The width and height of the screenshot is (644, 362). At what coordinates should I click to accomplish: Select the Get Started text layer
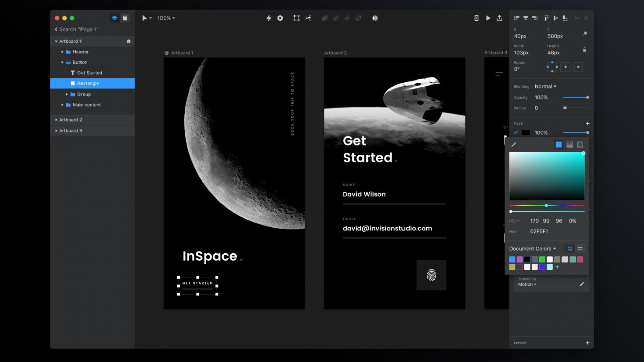90,73
